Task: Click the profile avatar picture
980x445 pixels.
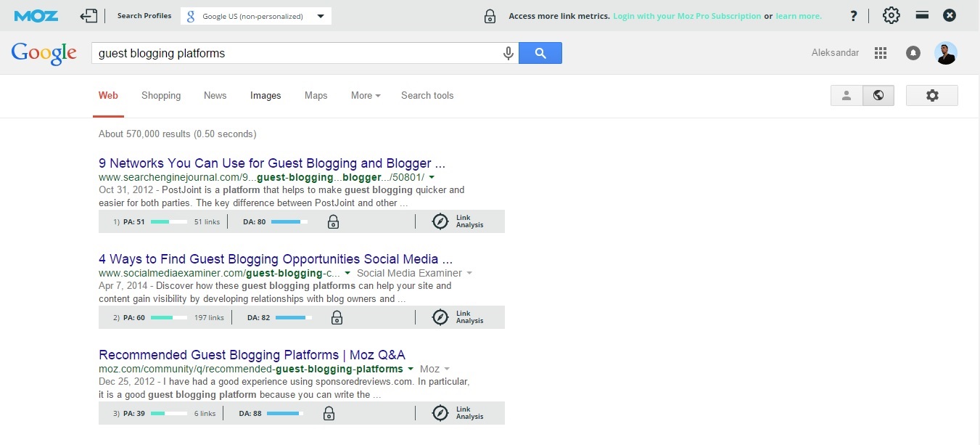Action: point(946,53)
